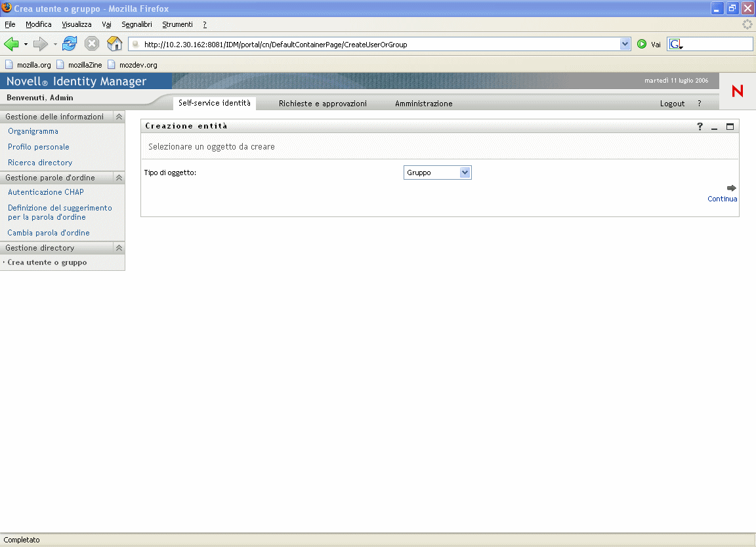The height and width of the screenshot is (547, 756).
Task: Open the Profilo personale link
Action: [39, 147]
